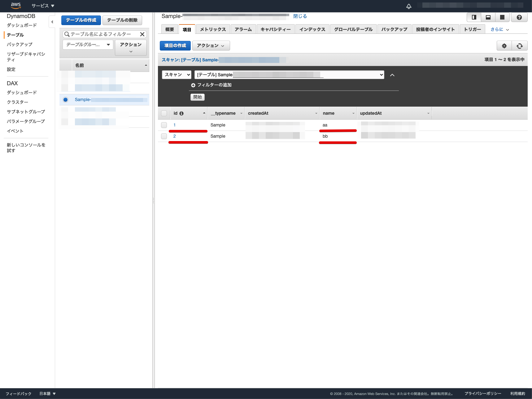Switch to bottom split panel layout icon
This screenshot has height=399, width=532.
pyautogui.click(x=488, y=17)
